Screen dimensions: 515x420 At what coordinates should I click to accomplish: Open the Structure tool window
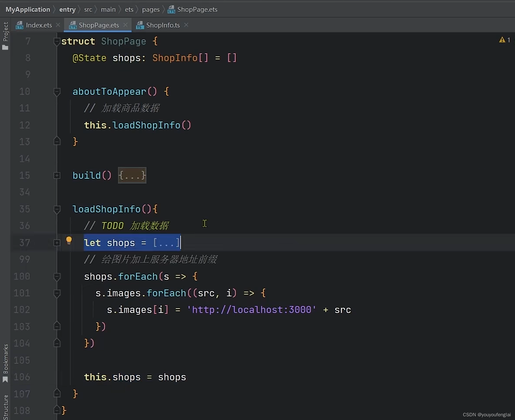pos(5,407)
